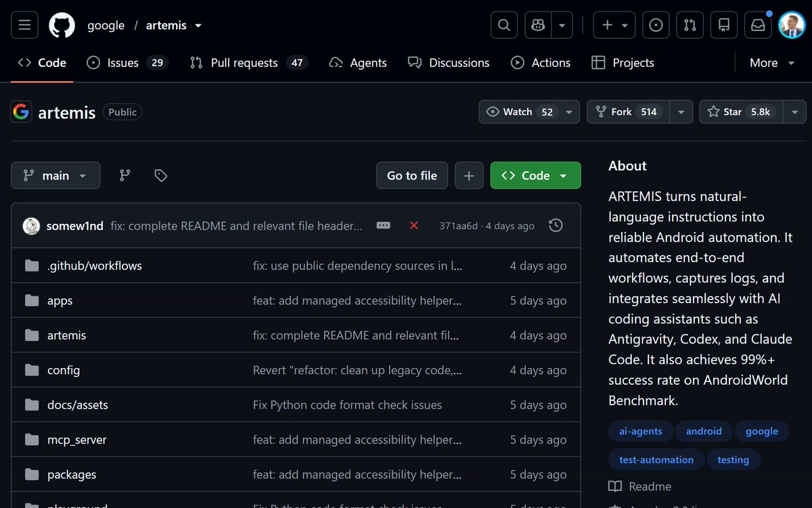
Task: Switch to the Discussions tab
Action: (449, 62)
